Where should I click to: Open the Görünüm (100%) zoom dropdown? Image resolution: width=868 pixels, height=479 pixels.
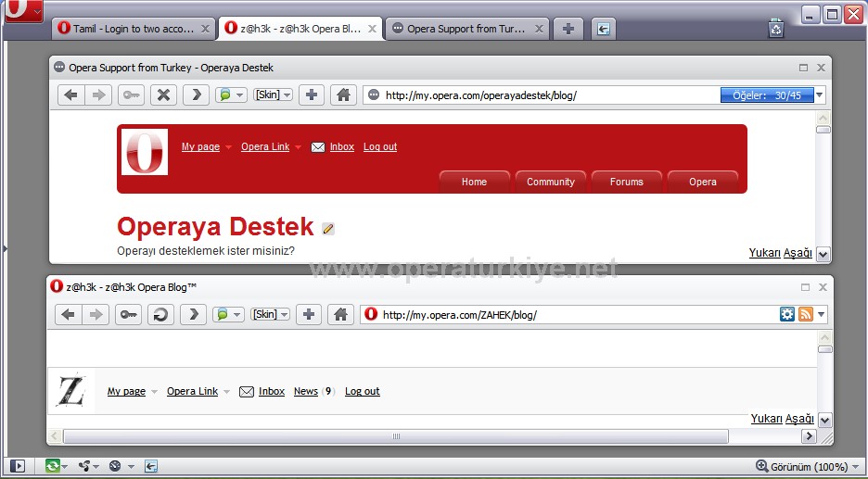coord(809,467)
